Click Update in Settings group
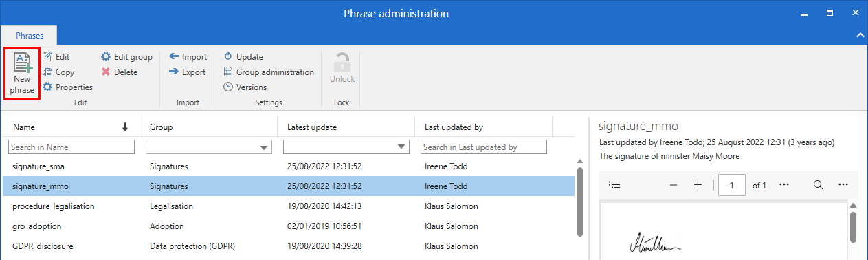This screenshot has height=260, width=868. tap(243, 57)
